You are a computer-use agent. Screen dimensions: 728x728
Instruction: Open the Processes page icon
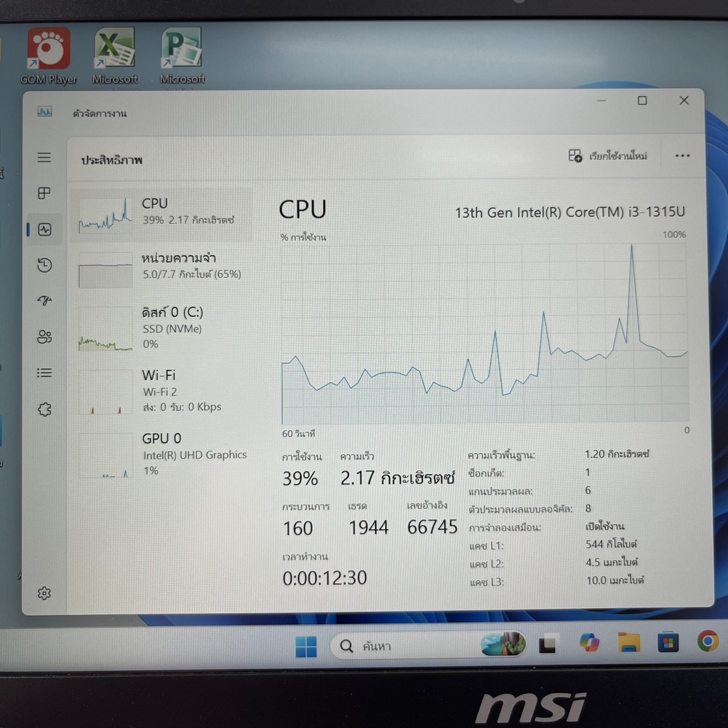(x=44, y=193)
